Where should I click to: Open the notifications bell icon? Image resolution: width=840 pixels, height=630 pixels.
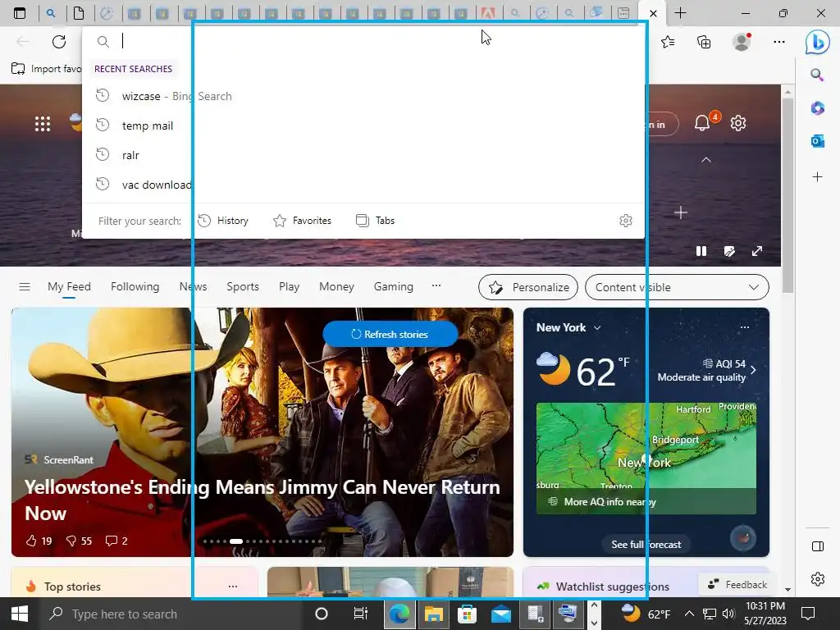[702, 123]
